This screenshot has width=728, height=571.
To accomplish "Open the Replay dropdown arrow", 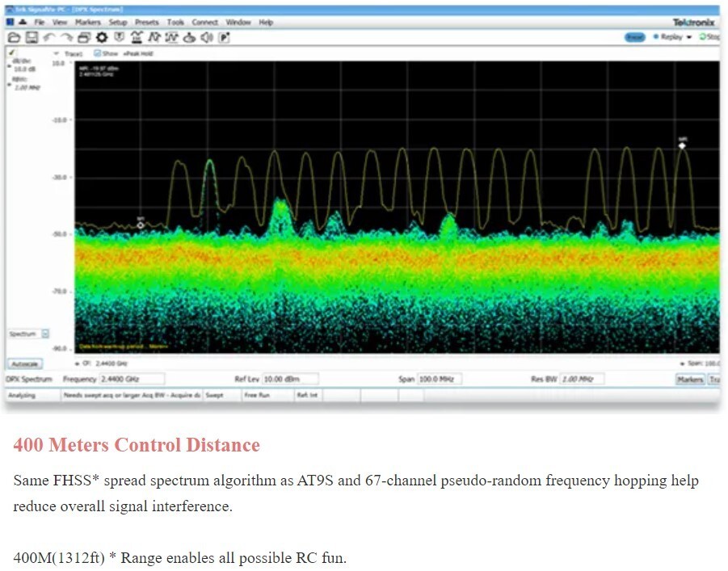I will (x=688, y=37).
